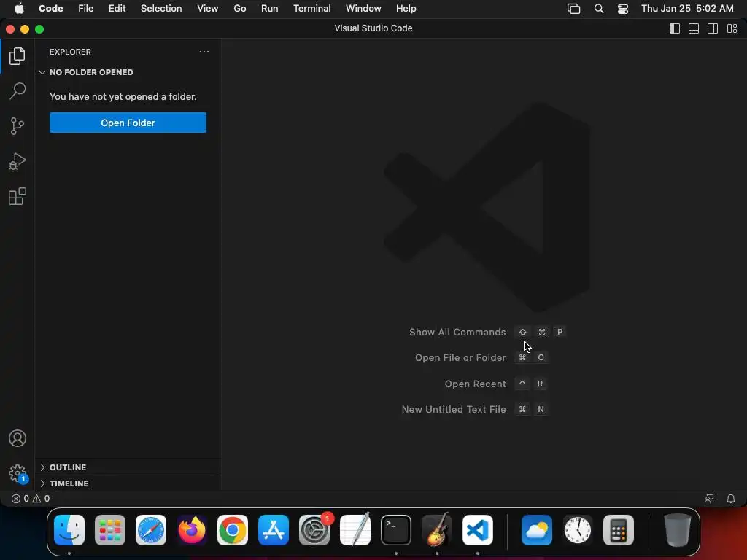Image resolution: width=747 pixels, height=560 pixels.
Task: Open the Help menu
Action: (406, 9)
